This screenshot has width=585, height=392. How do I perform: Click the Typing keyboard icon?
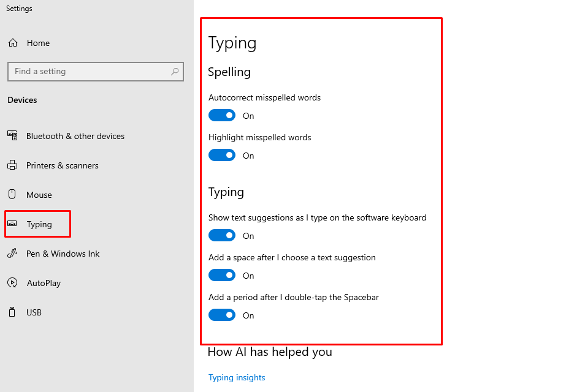point(12,224)
